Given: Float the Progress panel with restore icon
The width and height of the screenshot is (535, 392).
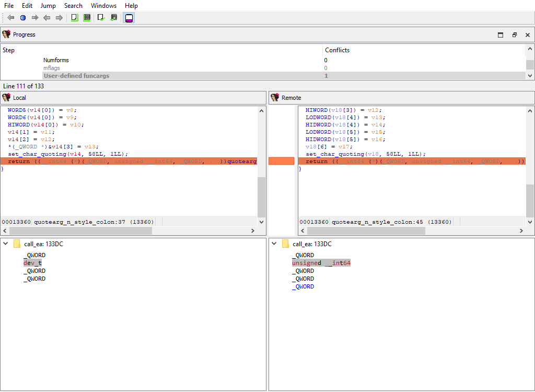Looking at the screenshot, I should click(x=514, y=35).
